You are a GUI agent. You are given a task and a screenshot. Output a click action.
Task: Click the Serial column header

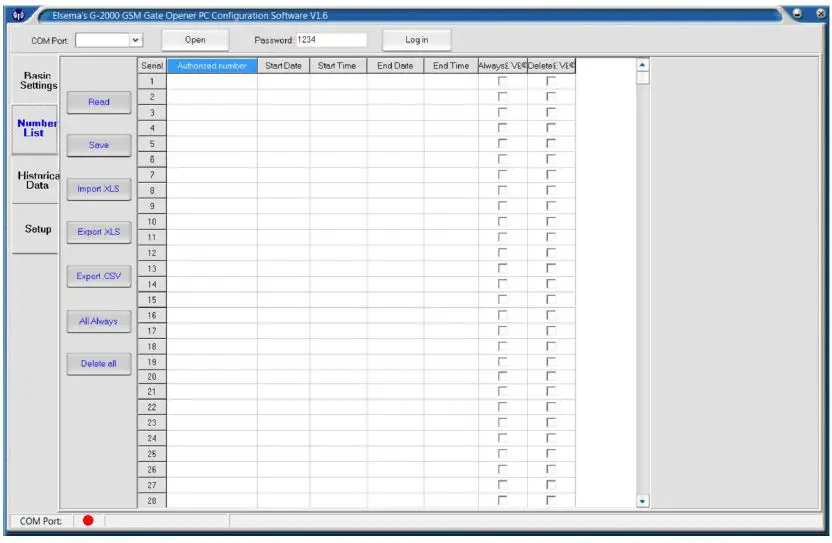click(152, 66)
